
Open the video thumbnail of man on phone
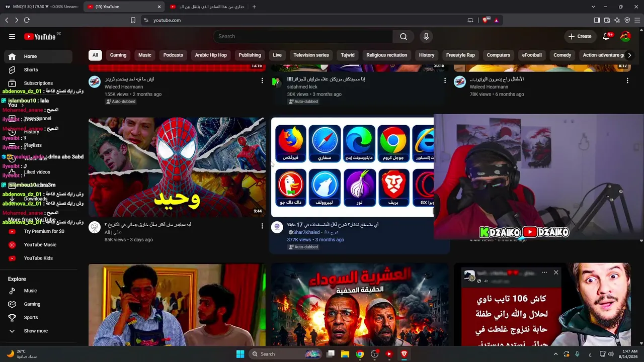point(177,305)
